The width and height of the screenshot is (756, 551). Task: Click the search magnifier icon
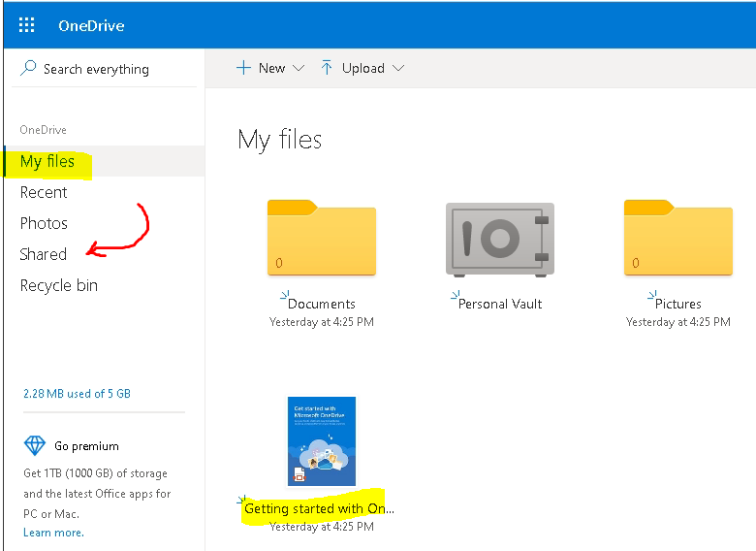pyautogui.click(x=28, y=68)
